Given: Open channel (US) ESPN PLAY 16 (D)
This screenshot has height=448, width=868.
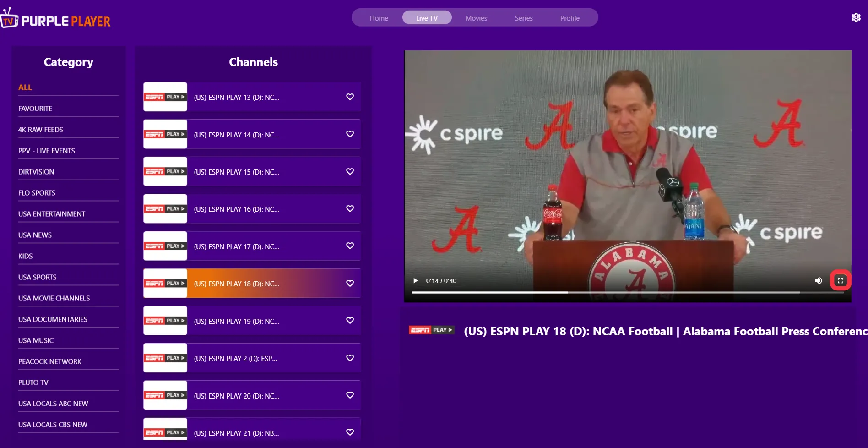Looking at the screenshot, I should tap(252, 209).
